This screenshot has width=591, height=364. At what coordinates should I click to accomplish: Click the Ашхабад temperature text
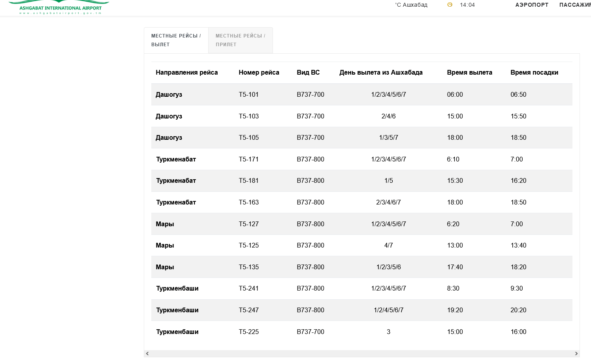click(x=411, y=5)
